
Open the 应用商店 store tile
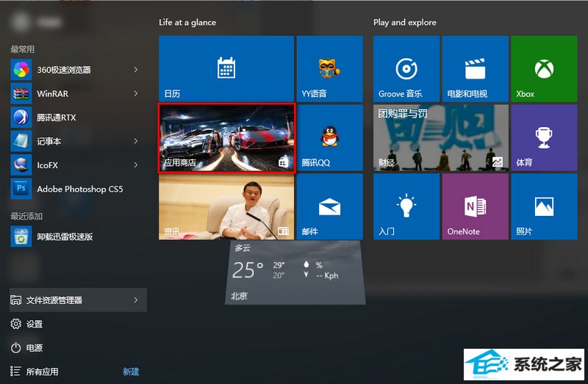(x=226, y=138)
